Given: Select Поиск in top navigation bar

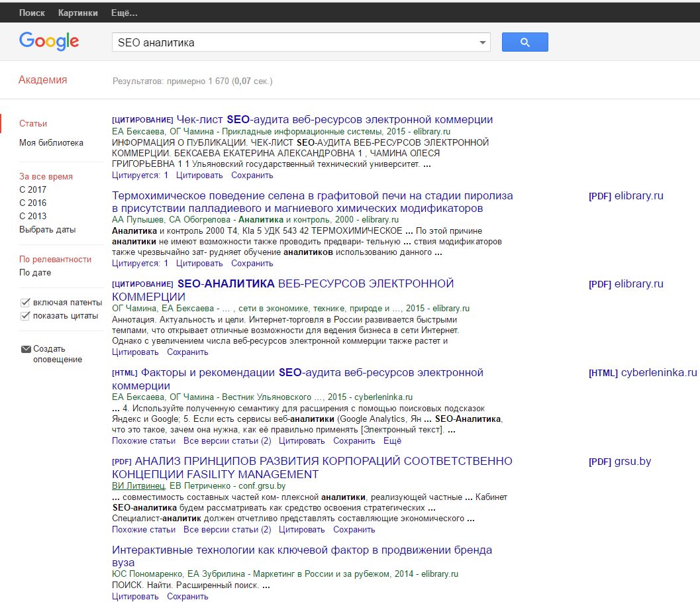Looking at the screenshot, I should [32, 13].
